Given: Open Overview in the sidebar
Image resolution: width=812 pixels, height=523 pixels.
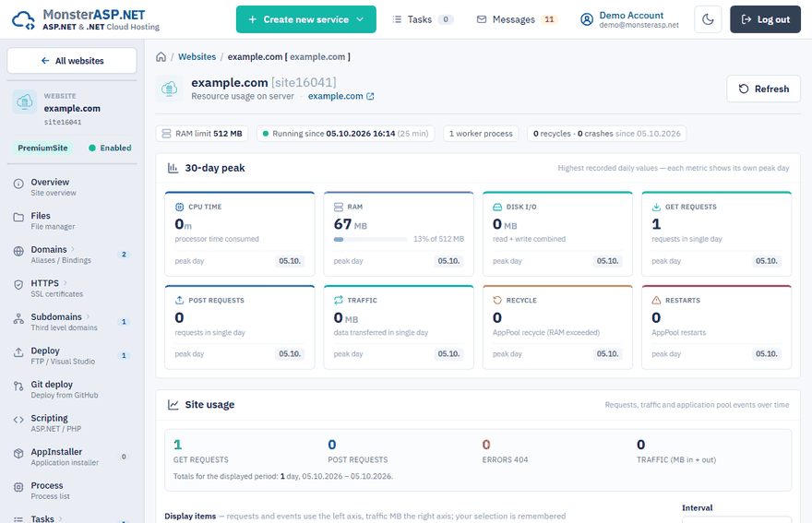Looking at the screenshot, I should coord(72,187).
